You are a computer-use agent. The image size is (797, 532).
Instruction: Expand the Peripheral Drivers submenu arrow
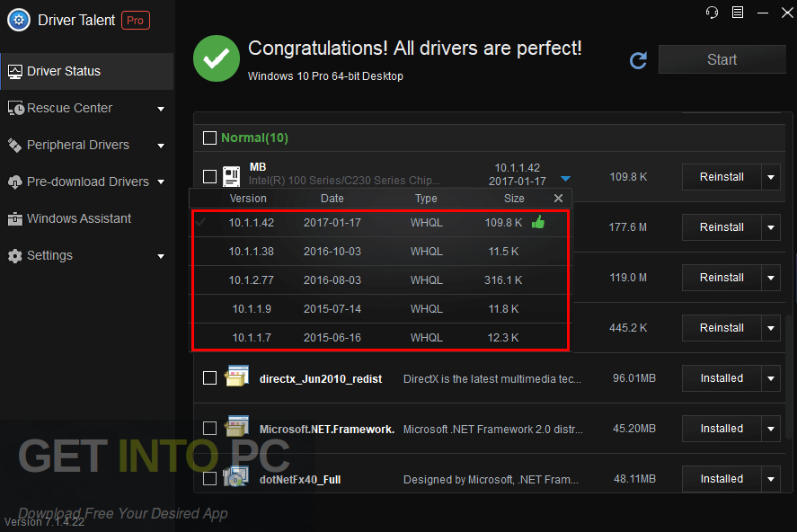pyautogui.click(x=161, y=146)
